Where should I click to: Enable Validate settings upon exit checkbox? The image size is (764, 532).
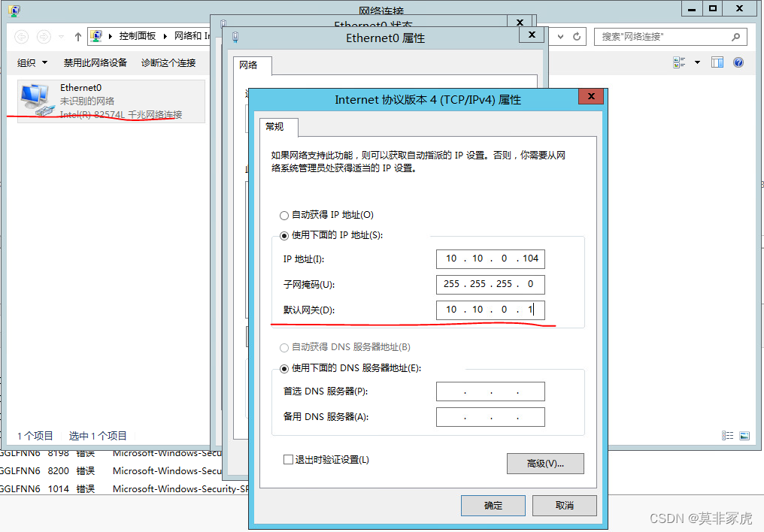pyautogui.click(x=288, y=459)
